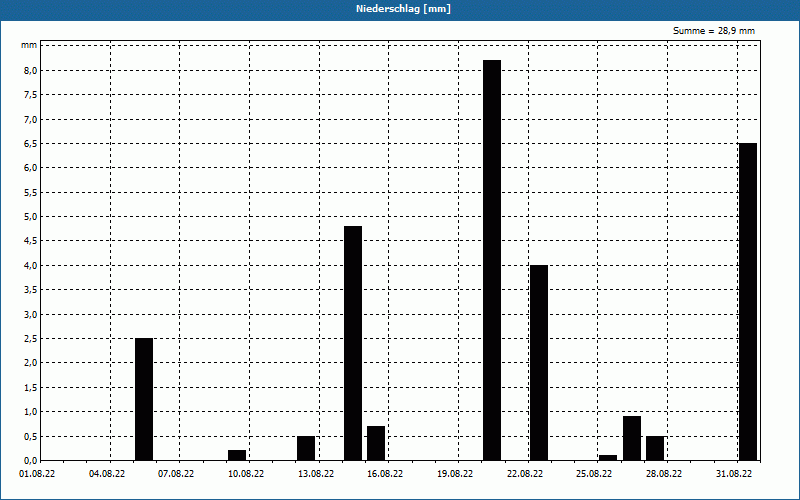Click the 1,5 y-axis value
The image size is (800, 500).
click(31, 387)
